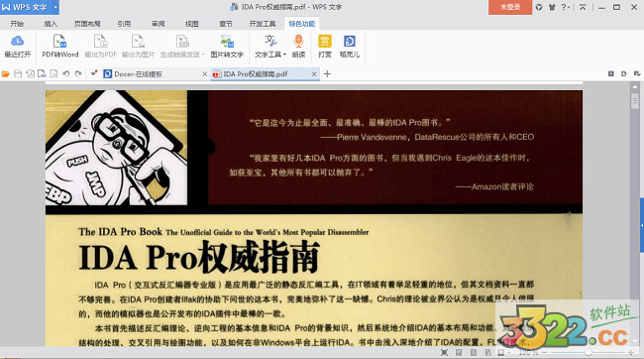Collapse the ribbon with the up-arrow icon
This screenshot has width=644, height=359.
tap(583, 7)
